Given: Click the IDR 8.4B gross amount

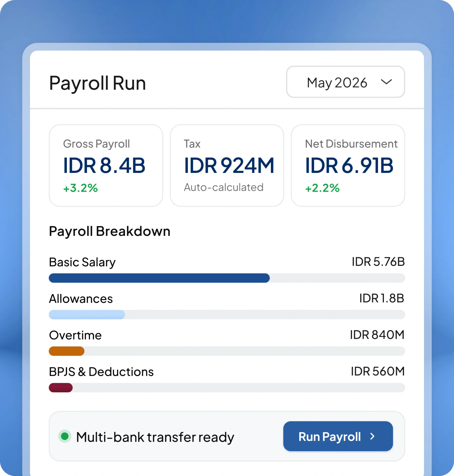Looking at the screenshot, I should 104,166.
